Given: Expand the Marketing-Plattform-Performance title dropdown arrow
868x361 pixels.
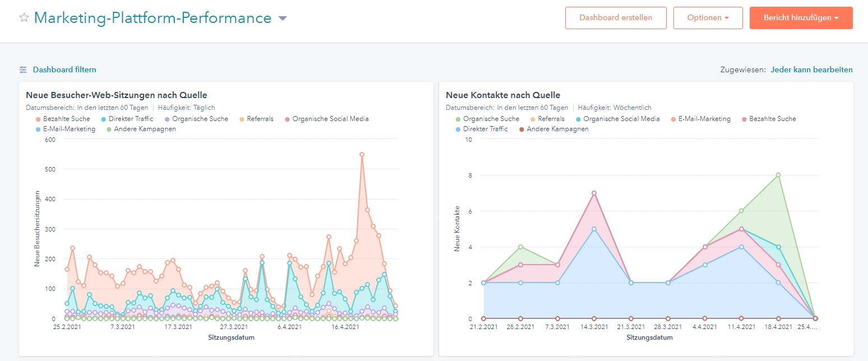Looking at the screenshot, I should [283, 18].
